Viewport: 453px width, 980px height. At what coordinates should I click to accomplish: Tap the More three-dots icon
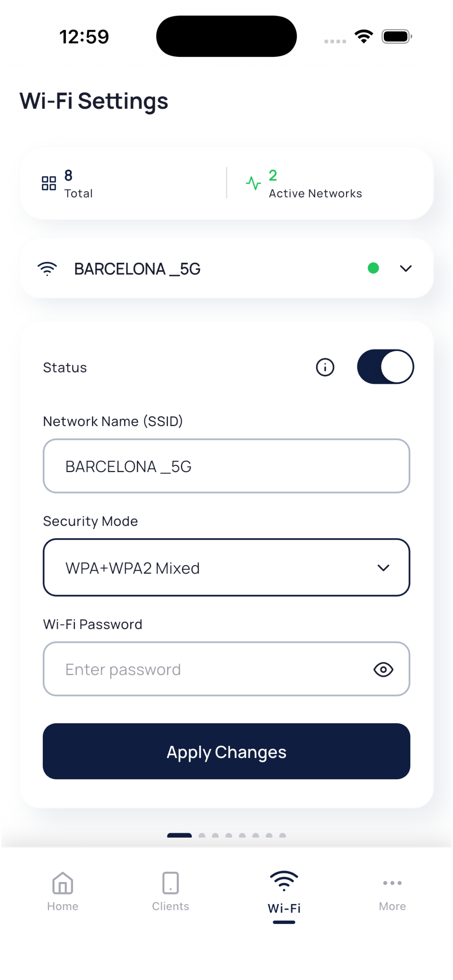point(392,883)
